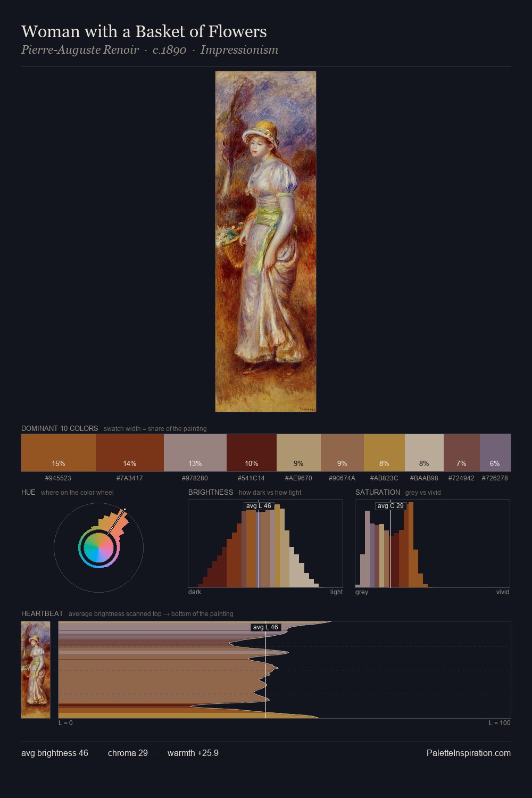Click the "light" axis label
The image size is (532, 798).
[336, 592]
